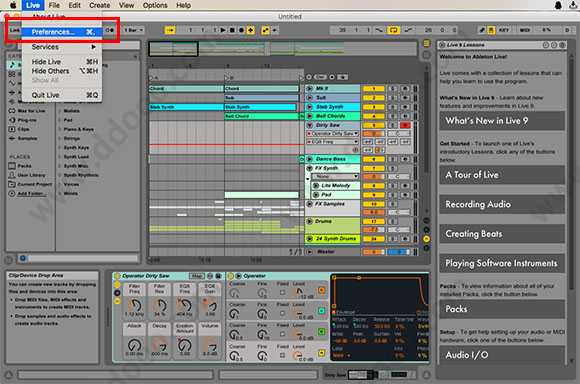
Task: Open Operator Dirty Saw device chooser dropdown
Action: [332, 133]
